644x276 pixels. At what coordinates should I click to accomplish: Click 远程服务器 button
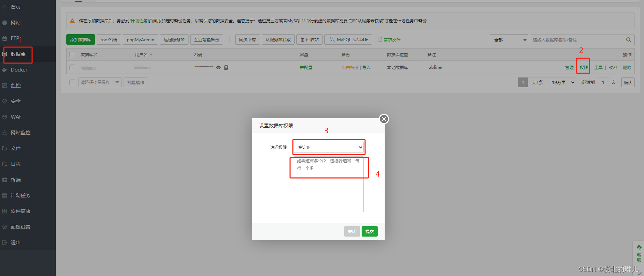174,39
